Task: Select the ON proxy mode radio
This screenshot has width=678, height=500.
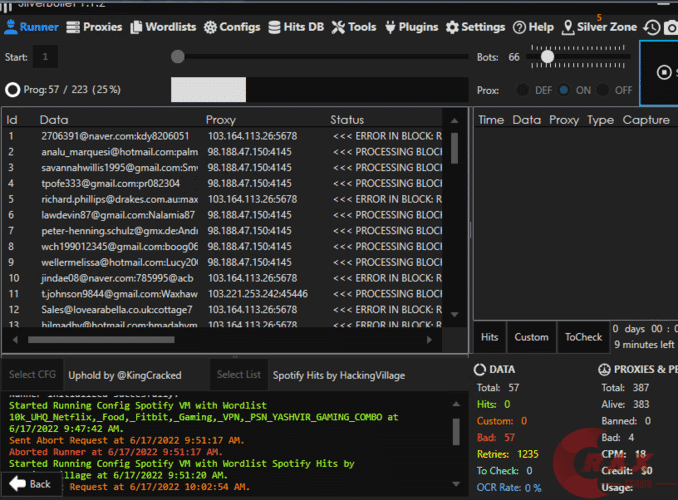Action: click(x=564, y=90)
